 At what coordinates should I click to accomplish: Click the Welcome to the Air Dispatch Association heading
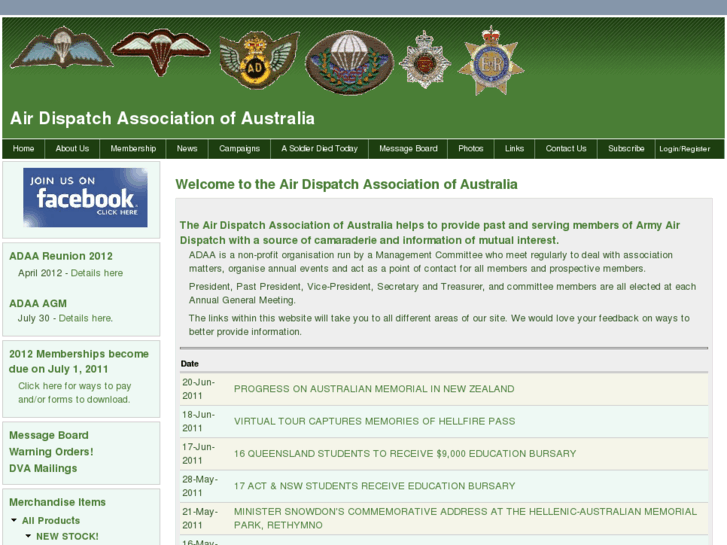[x=346, y=184]
